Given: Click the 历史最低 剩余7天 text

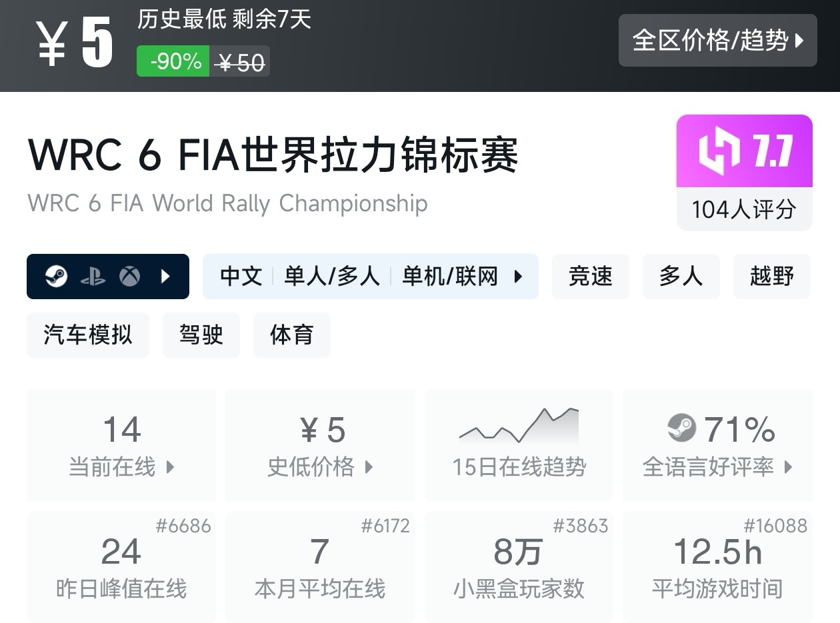Looking at the screenshot, I should (224, 19).
